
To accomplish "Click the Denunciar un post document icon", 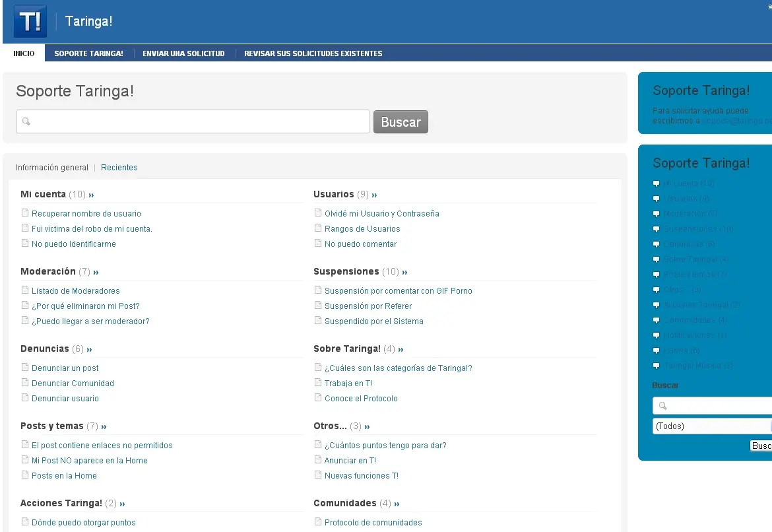I will pos(25,368).
